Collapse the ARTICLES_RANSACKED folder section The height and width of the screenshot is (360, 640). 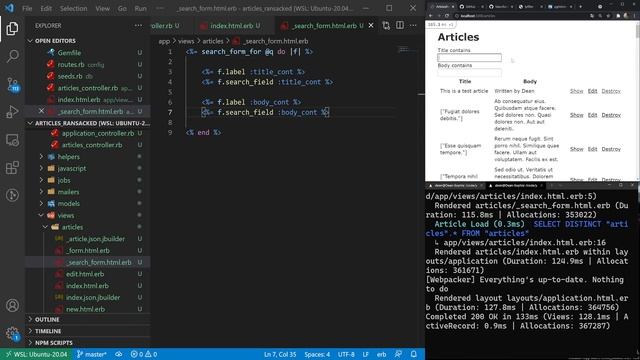(92, 123)
